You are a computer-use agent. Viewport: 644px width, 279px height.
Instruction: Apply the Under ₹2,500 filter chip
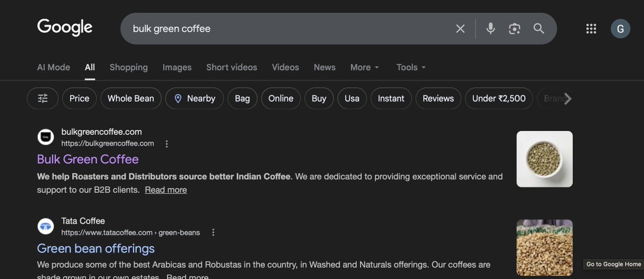tap(498, 98)
